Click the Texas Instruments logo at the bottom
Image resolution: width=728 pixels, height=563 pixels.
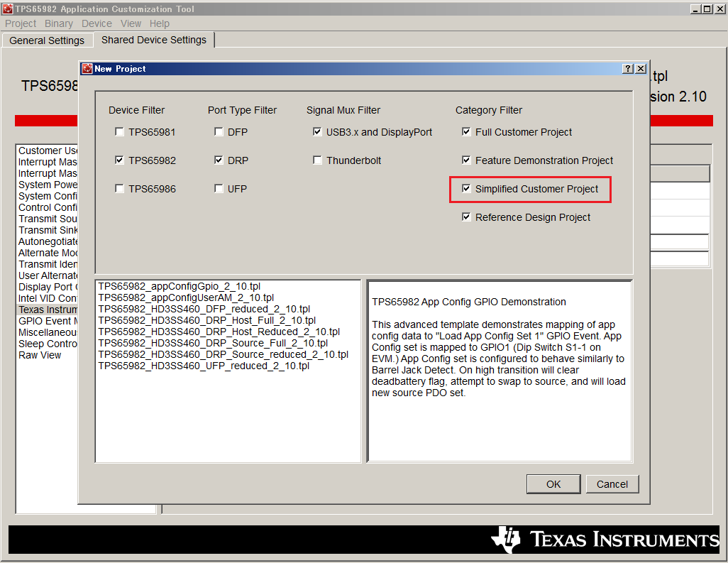603,540
